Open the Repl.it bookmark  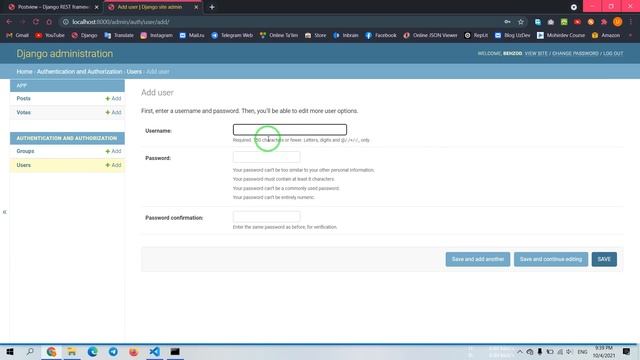(476, 36)
